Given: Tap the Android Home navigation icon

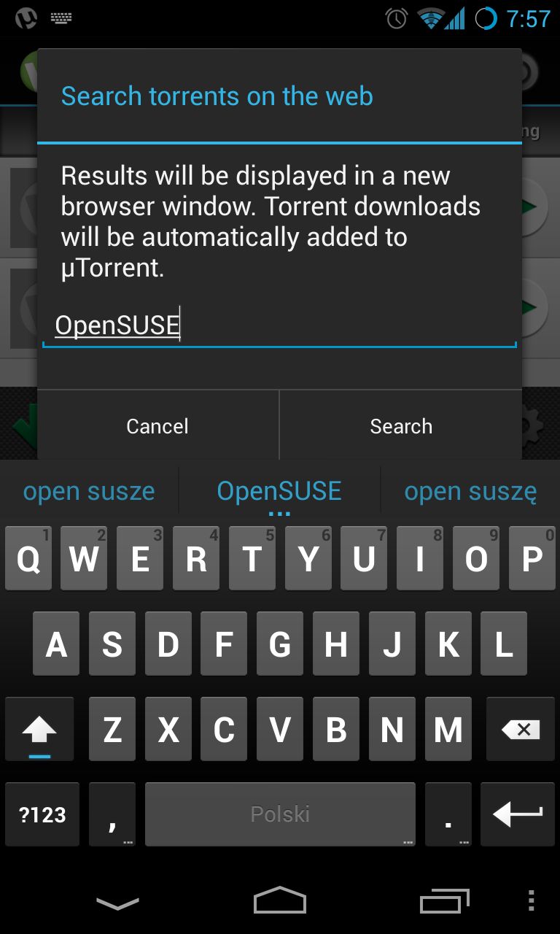Looking at the screenshot, I should pyautogui.click(x=280, y=901).
